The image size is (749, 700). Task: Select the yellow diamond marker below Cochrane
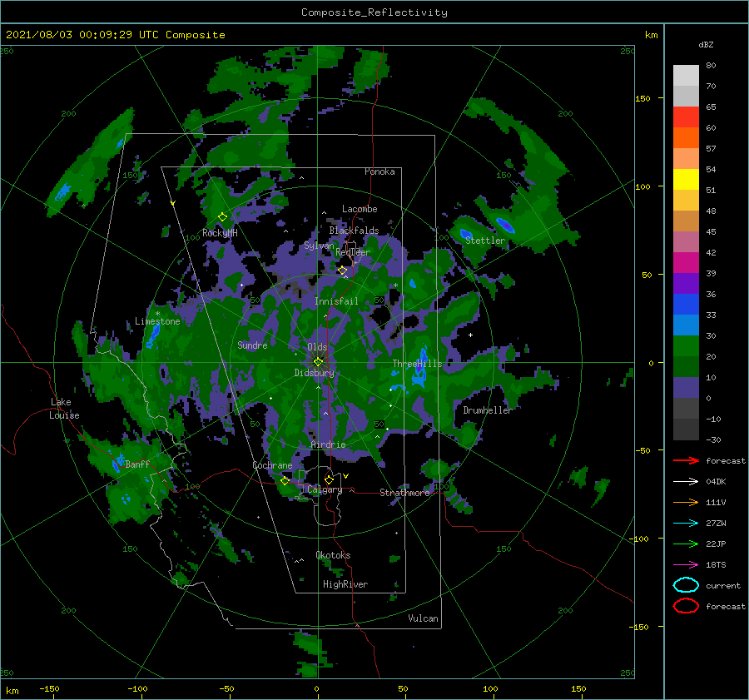(x=285, y=481)
